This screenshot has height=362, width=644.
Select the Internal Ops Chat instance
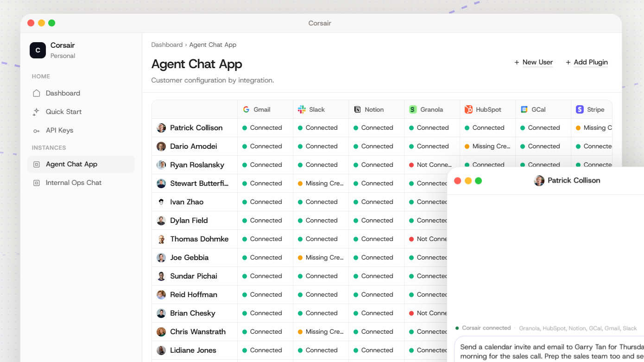81,183
